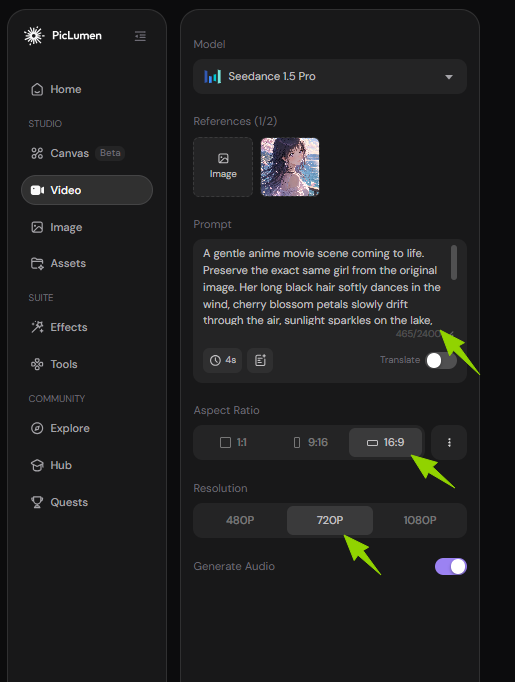The width and height of the screenshot is (515, 682).
Task: Add a reference image via Image box
Action: click(x=223, y=167)
